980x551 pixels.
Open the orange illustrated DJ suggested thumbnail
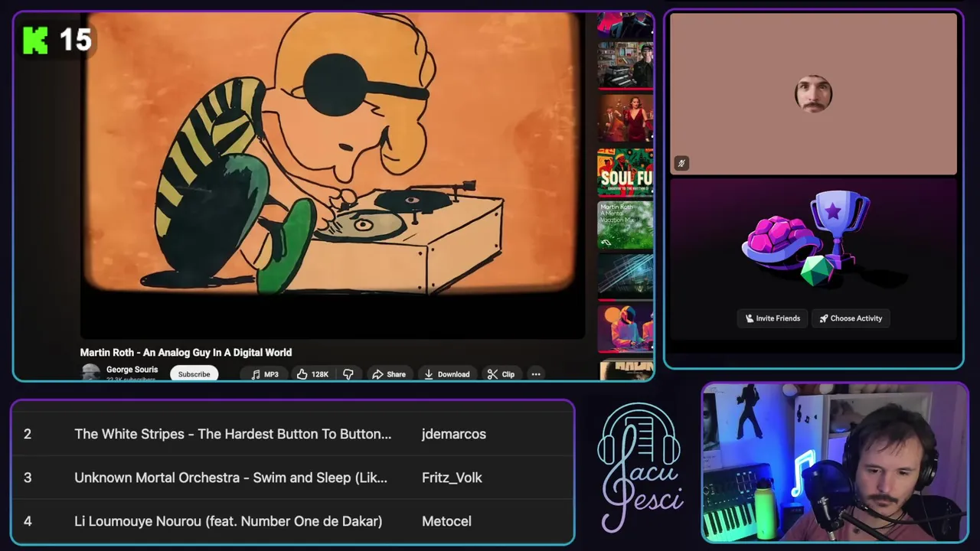(626, 328)
